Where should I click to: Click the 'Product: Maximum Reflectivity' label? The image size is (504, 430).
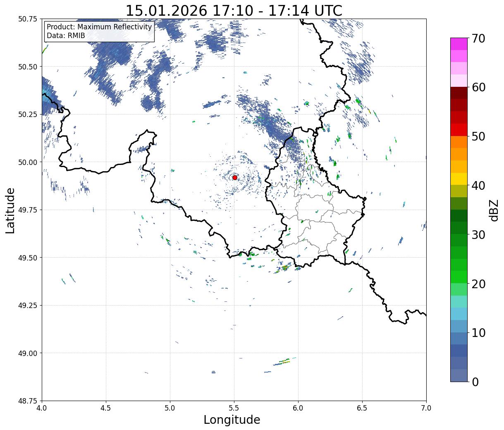[99, 27]
